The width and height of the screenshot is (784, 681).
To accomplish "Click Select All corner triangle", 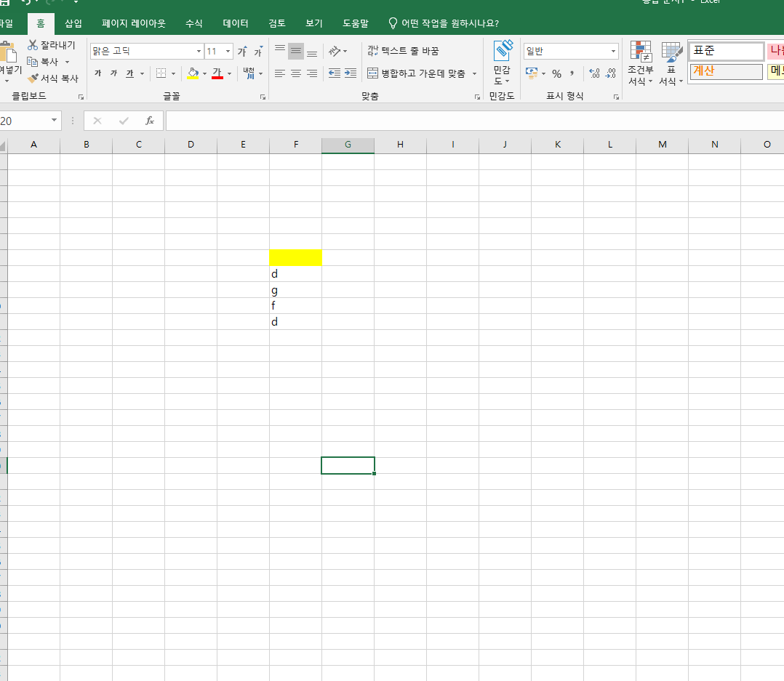I will click(3, 146).
